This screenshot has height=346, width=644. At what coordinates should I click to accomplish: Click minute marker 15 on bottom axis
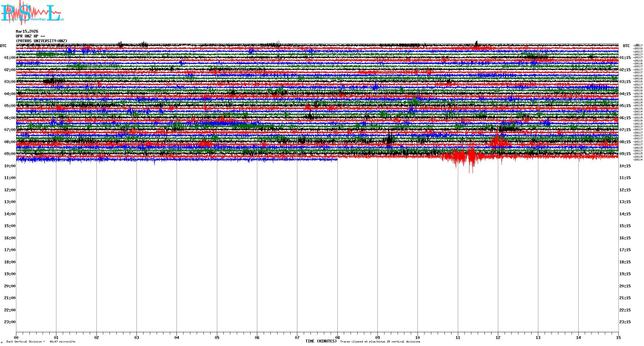(x=618, y=337)
